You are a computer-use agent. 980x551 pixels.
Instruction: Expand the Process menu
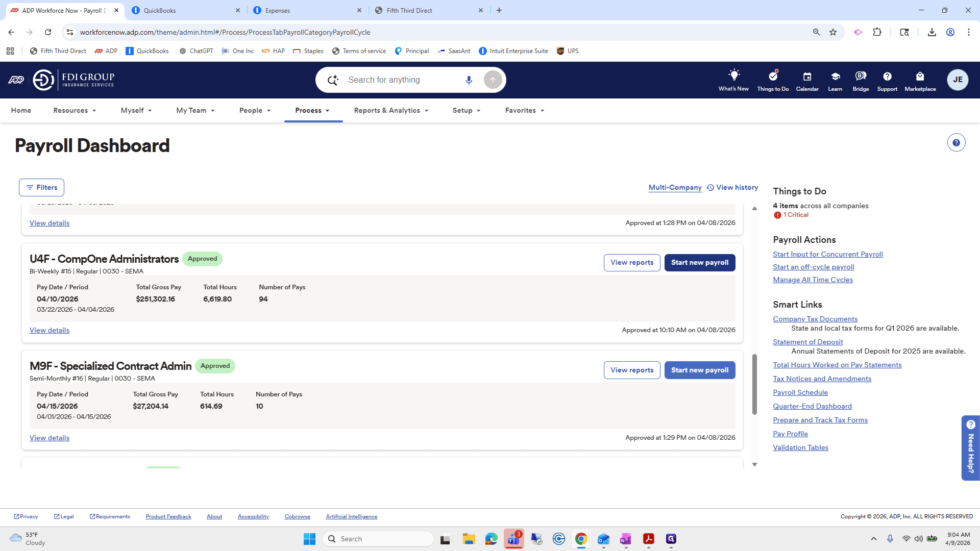click(x=312, y=110)
